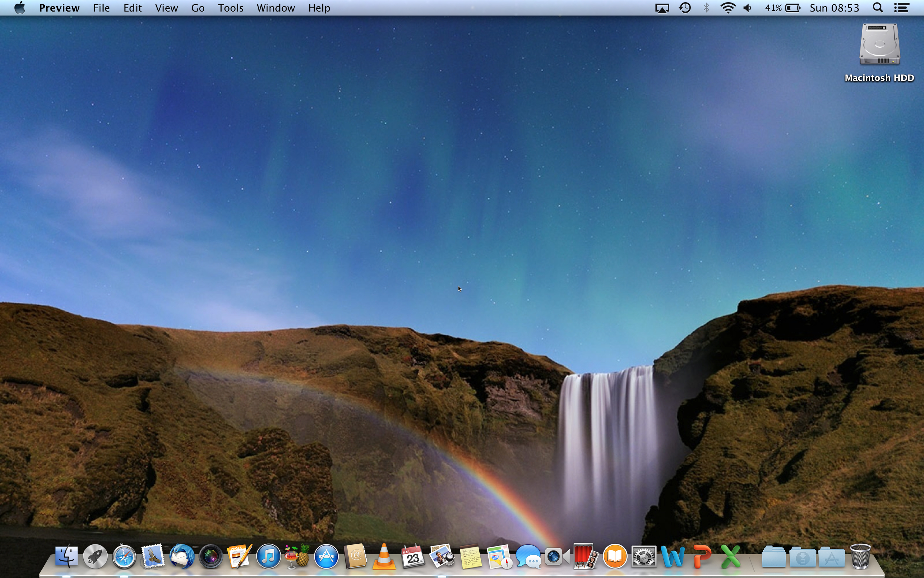Screen dimensions: 924x578
Task: Open the yellow Notes app in Dock
Action: point(470,556)
